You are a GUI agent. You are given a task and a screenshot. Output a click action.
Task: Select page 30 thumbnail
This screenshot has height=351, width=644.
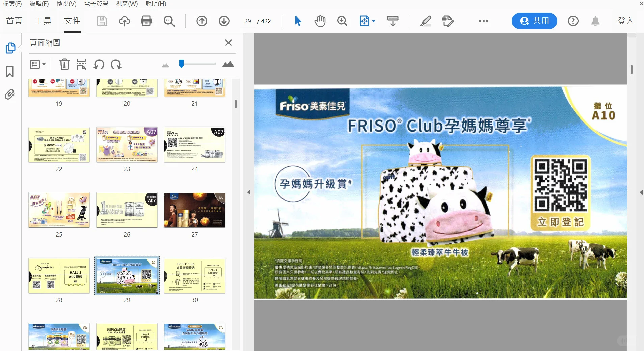pos(195,276)
